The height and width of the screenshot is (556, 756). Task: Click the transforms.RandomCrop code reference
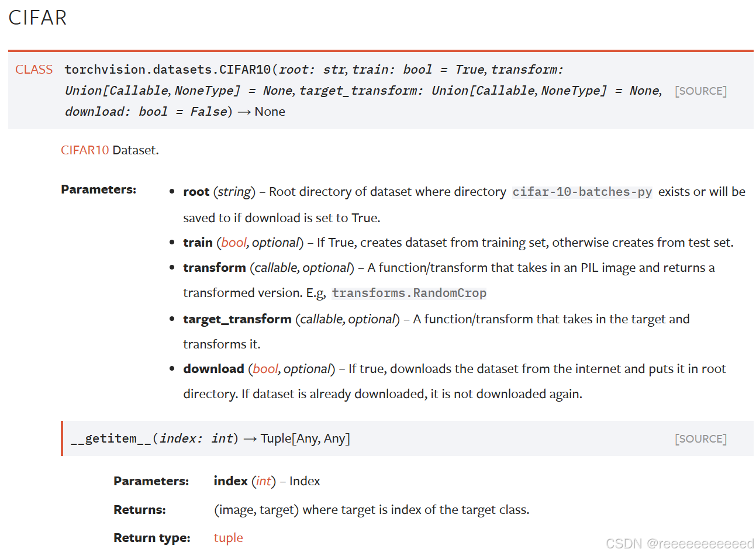(x=409, y=292)
